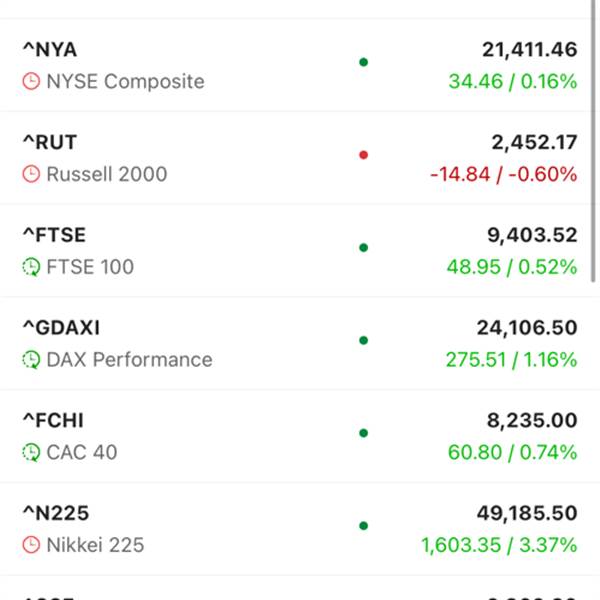Select the ^FTSE ticker label
This screenshot has height=600, width=600.
54,235
